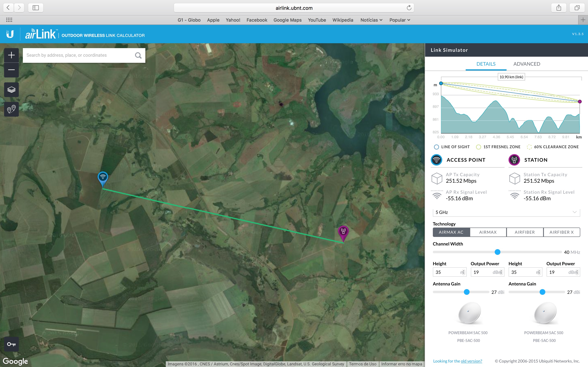Select the AIRFIBER X technology option
Image resolution: width=588 pixels, height=367 pixels.
pos(561,232)
